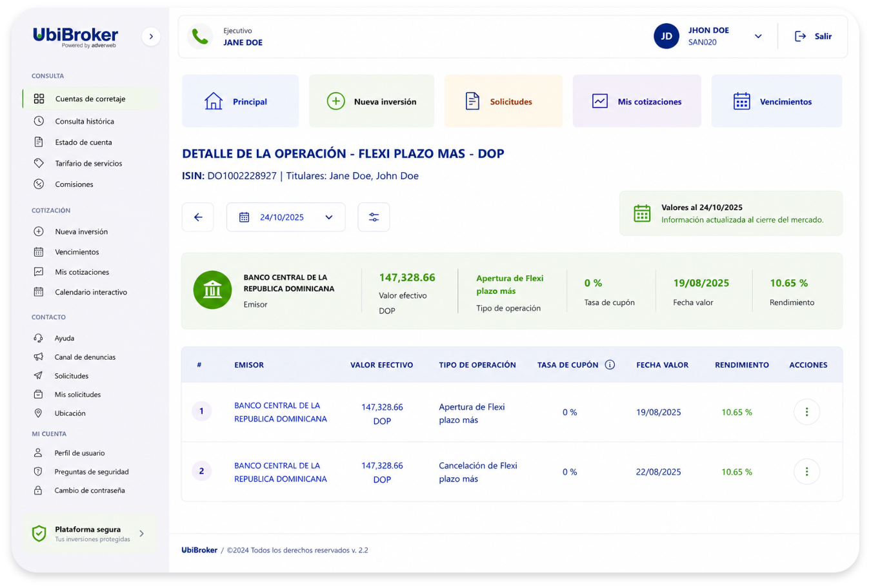The height and width of the screenshot is (588, 871).
Task: Click the EMISOR column header
Action: [249, 365]
